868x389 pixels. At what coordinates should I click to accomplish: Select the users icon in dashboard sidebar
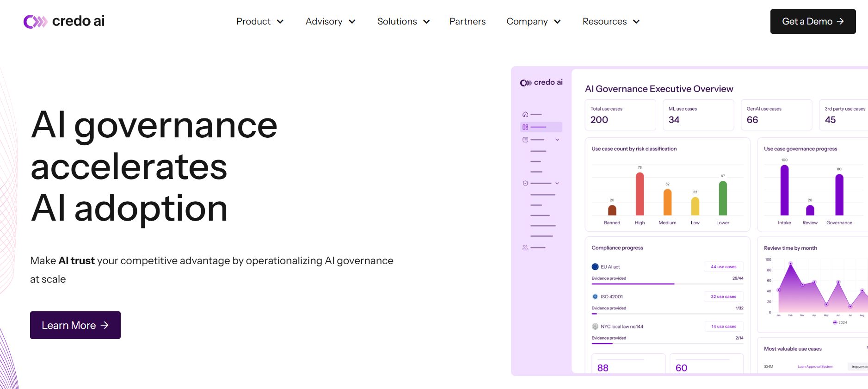click(525, 247)
